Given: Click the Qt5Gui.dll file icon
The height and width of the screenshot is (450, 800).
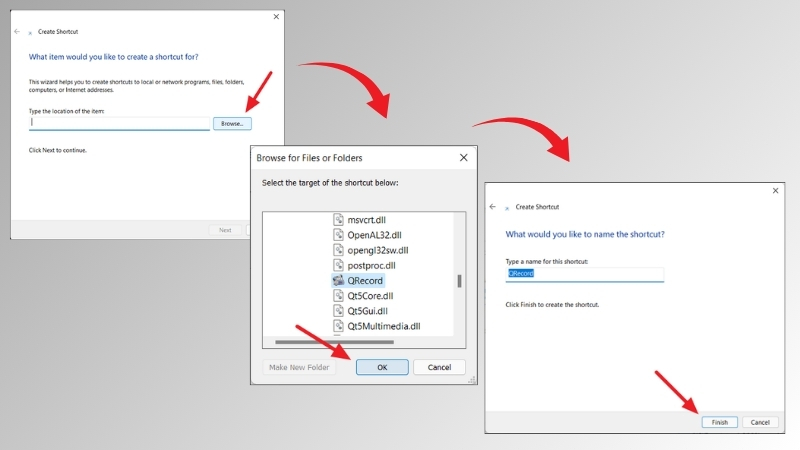Looking at the screenshot, I should click(338, 311).
